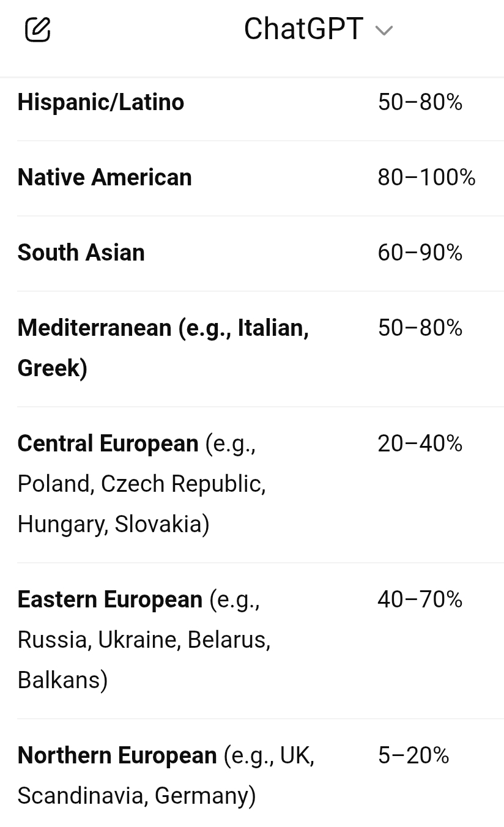504x827 pixels.
Task: Click the Native American row label
Action: click(x=105, y=177)
